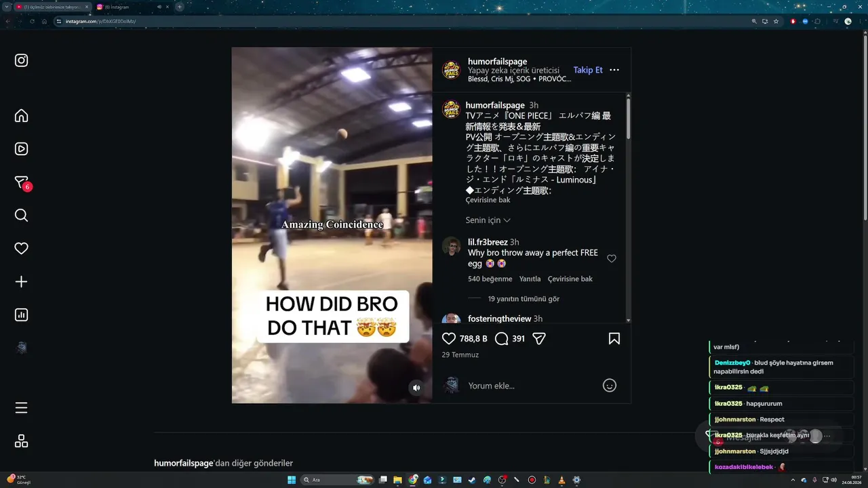Screen dimensions: 868x488
Task: Like the post with the heart icon
Action: (449, 338)
